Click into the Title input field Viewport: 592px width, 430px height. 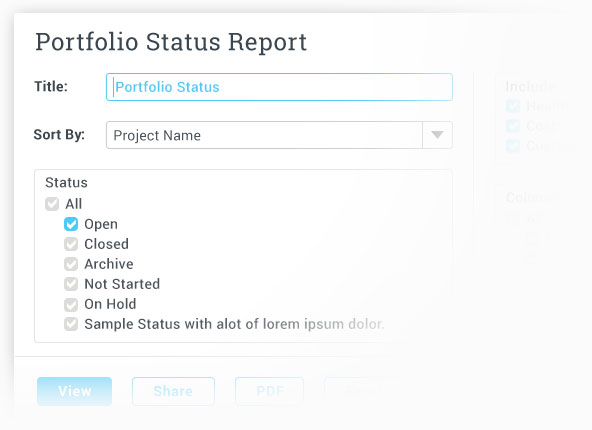tap(279, 87)
